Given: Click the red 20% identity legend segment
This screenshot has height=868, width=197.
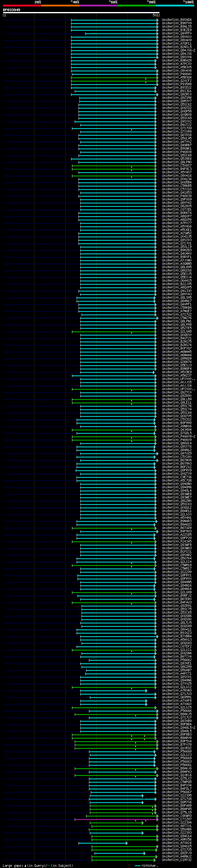Looking at the screenshot, I should [22, 6].
